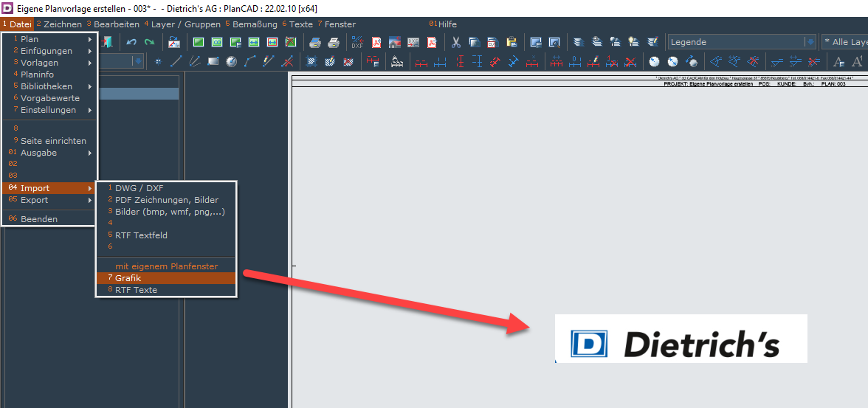
Task: Open the Legende layer dropdown
Action: point(810,42)
